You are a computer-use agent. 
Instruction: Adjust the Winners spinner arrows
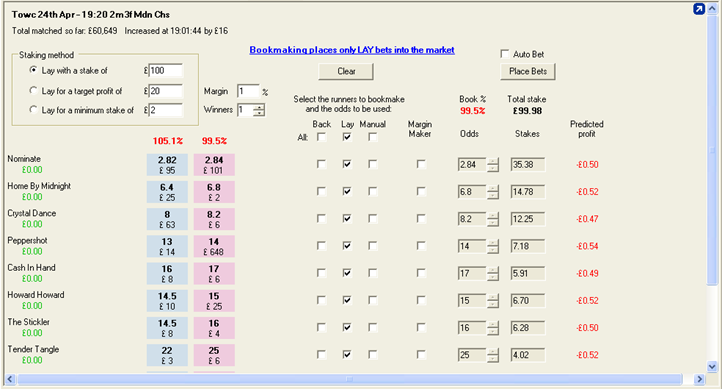(x=259, y=110)
